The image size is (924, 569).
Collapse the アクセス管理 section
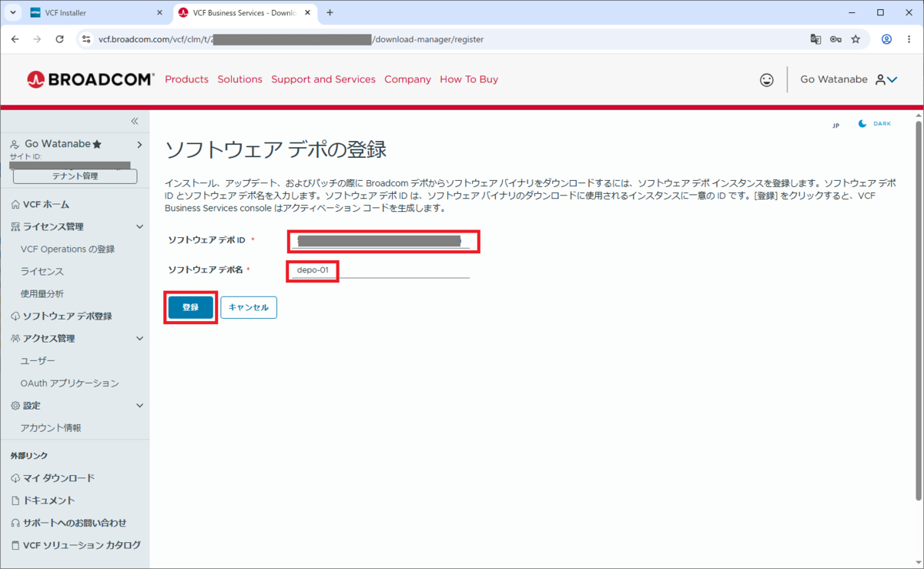[x=139, y=339]
